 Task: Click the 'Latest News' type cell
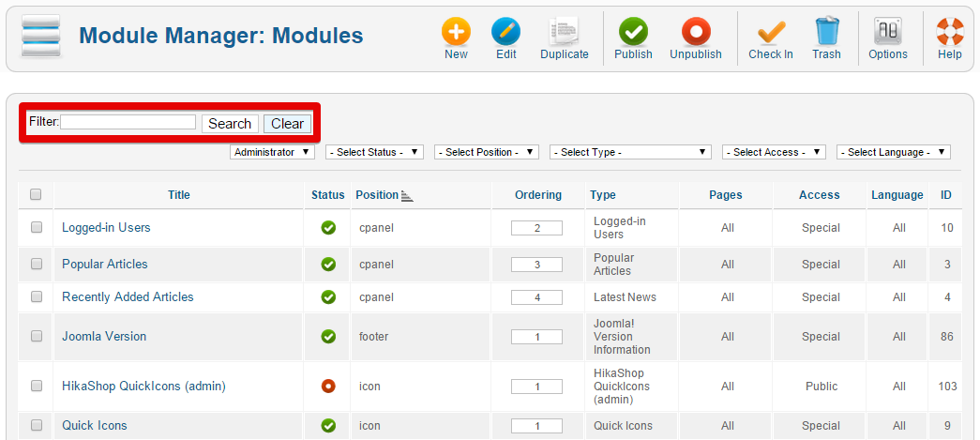(x=625, y=296)
